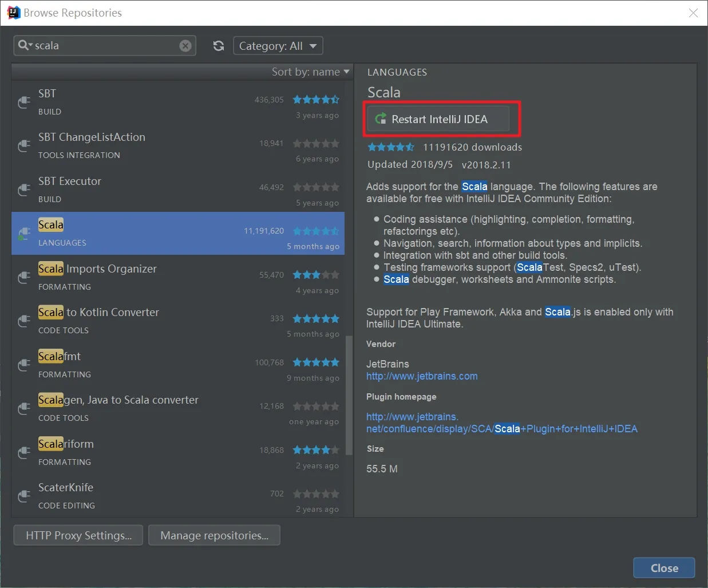
Task: Select the Scalariform plugin row
Action: pos(178,453)
